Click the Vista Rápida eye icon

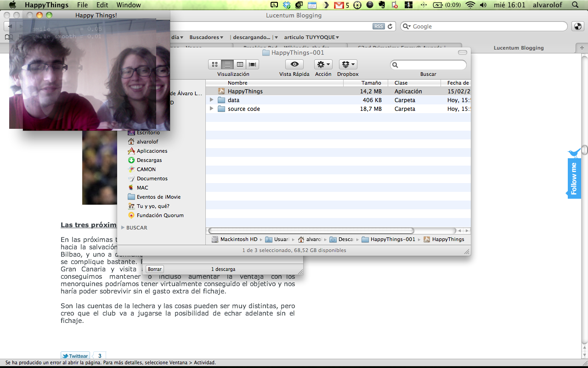click(x=294, y=64)
